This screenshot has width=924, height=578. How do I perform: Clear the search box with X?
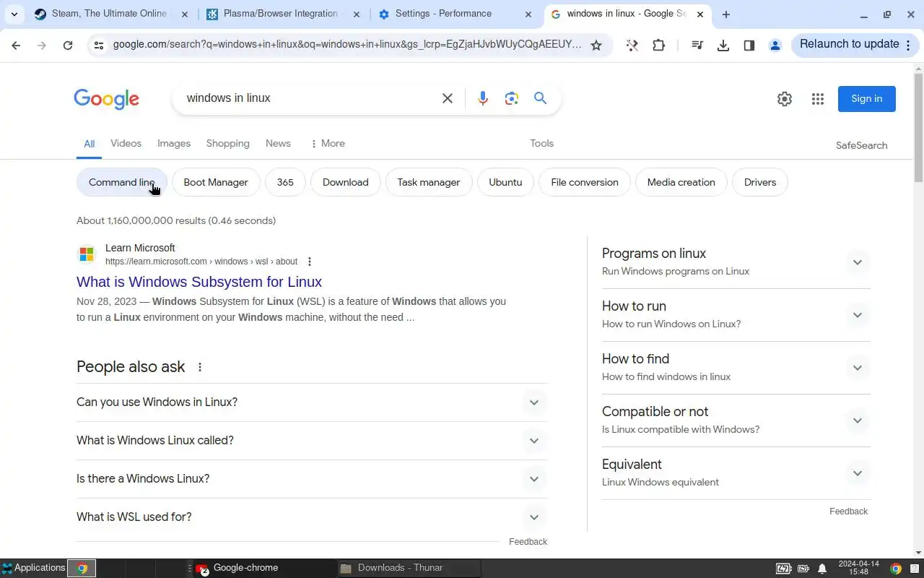448,98
